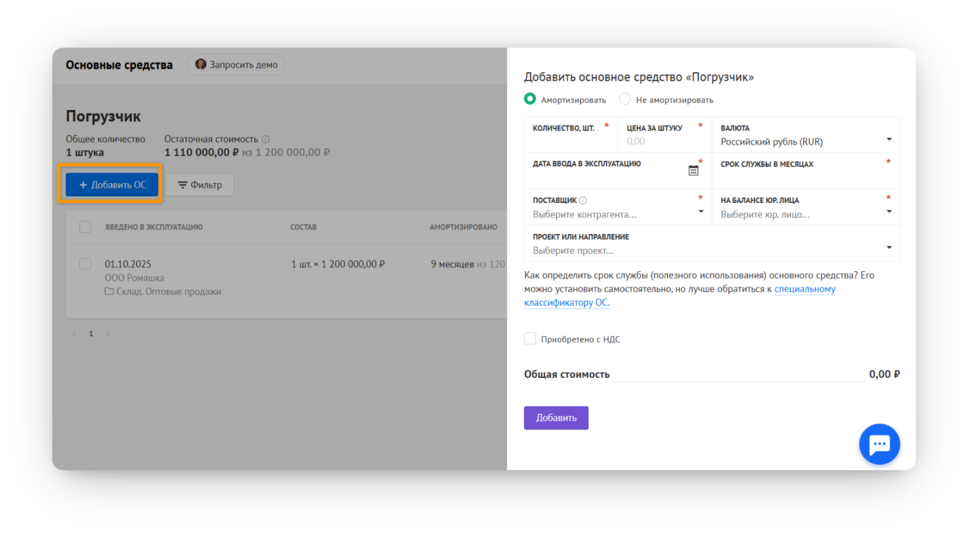Expand the Проект или направление dropdown

click(712, 243)
